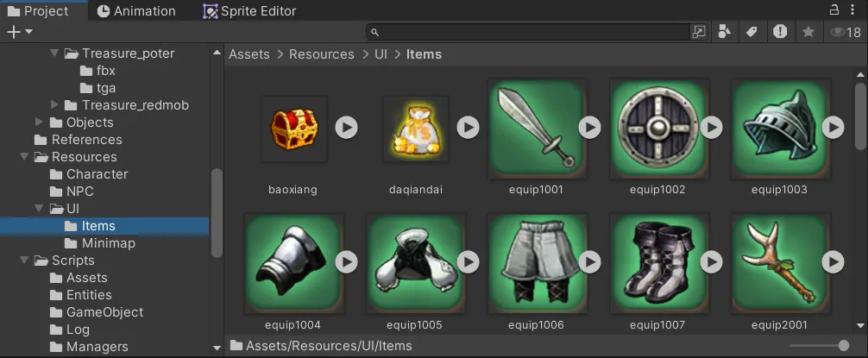Select the equip1002 shield thumbnail
The image size is (868, 358).
pyautogui.click(x=657, y=128)
